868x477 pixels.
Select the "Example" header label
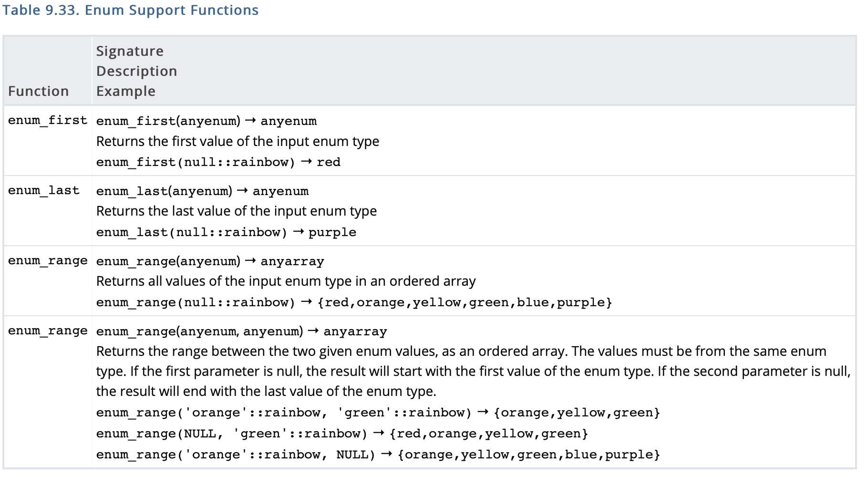tap(125, 91)
